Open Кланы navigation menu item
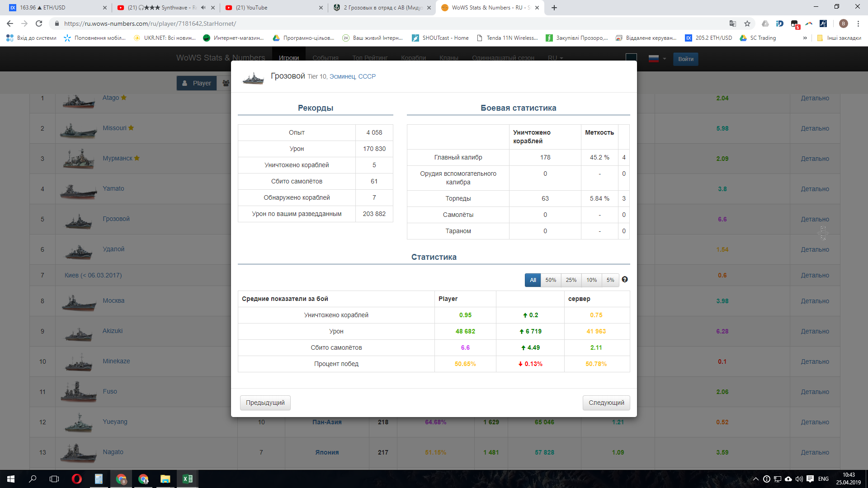The image size is (868, 488). tap(449, 58)
